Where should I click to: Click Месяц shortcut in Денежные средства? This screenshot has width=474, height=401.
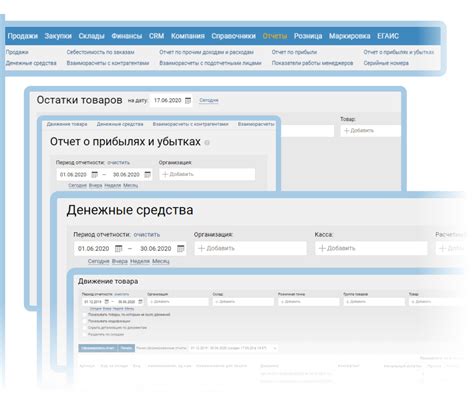(x=161, y=261)
